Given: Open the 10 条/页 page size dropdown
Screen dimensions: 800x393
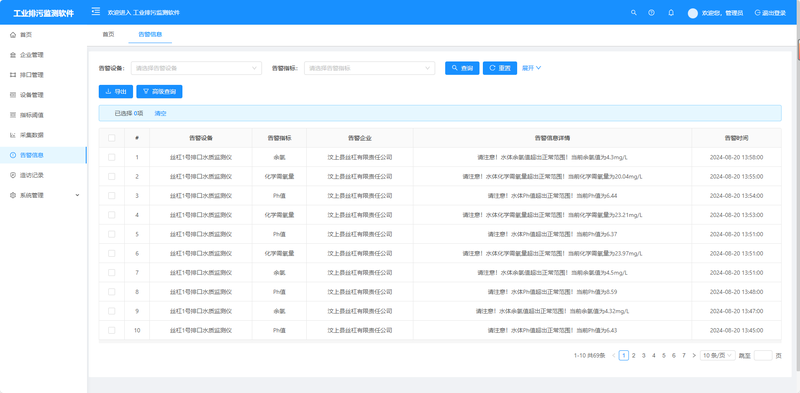Looking at the screenshot, I should (x=717, y=355).
